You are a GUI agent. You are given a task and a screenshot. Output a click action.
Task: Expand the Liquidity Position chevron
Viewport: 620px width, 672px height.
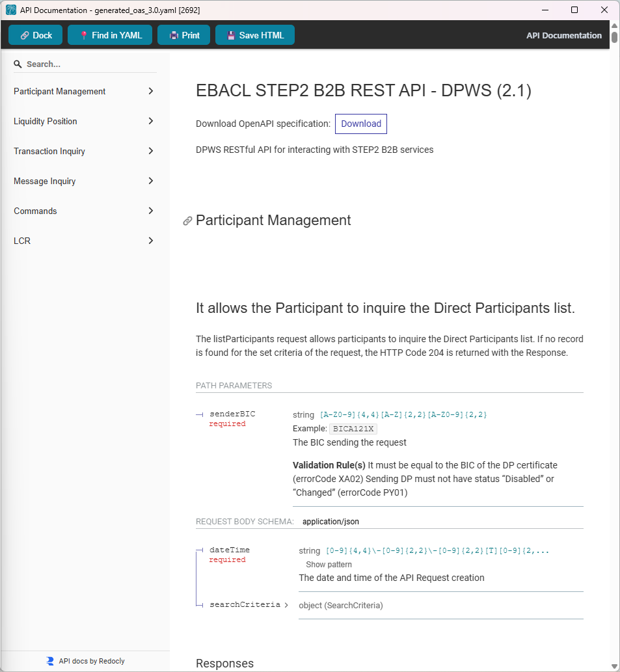151,121
